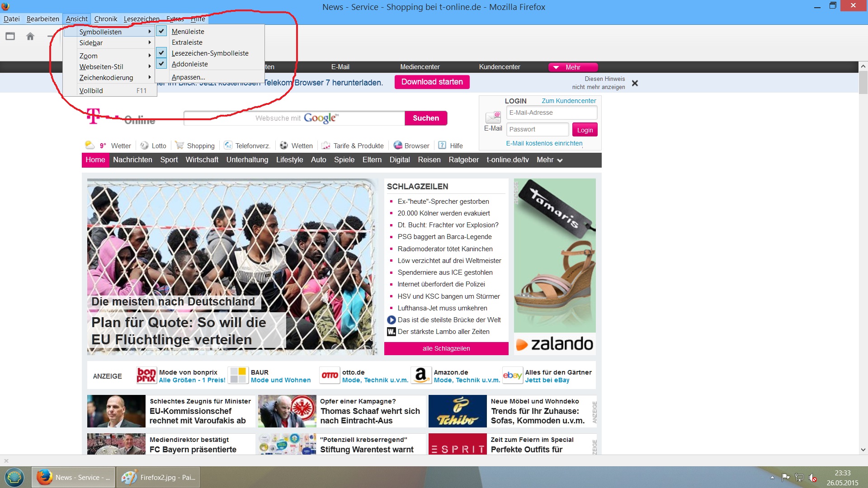
Task: Click the Telefonverz. phone icon
Action: click(228, 145)
